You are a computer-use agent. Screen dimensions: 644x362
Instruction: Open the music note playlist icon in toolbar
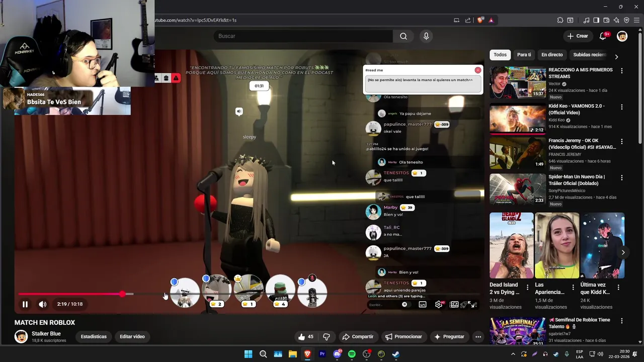coord(586,20)
